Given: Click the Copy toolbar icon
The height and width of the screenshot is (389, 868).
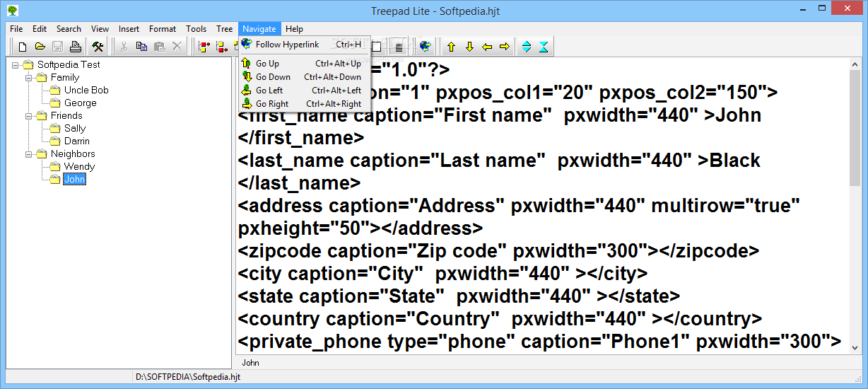Looking at the screenshot, I should 141,47.
